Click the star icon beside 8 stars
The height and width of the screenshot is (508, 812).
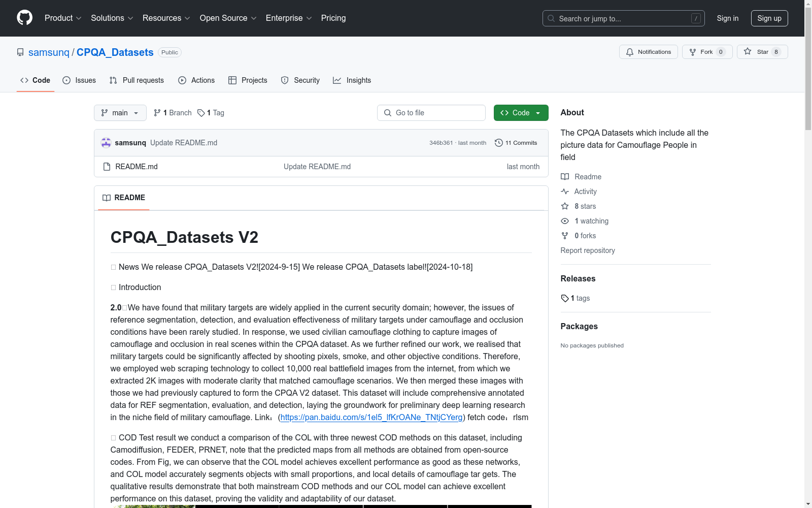point(565,206)
